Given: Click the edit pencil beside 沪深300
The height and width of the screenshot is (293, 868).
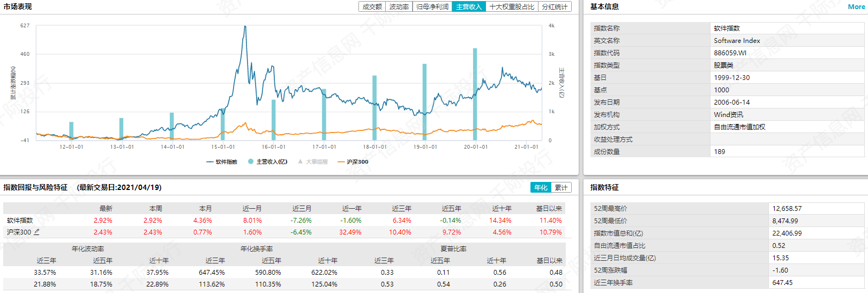Looking at the screenshot, I should pos(37,232).
